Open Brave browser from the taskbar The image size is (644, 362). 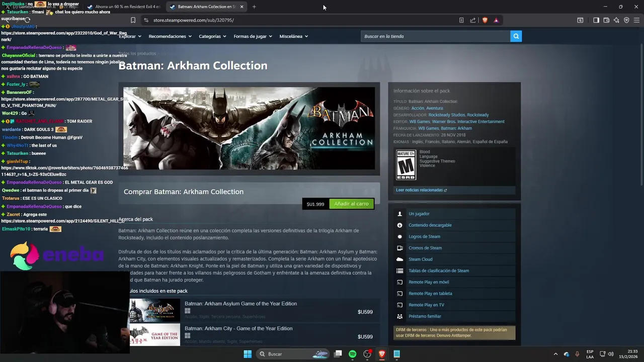click(382, 354)
